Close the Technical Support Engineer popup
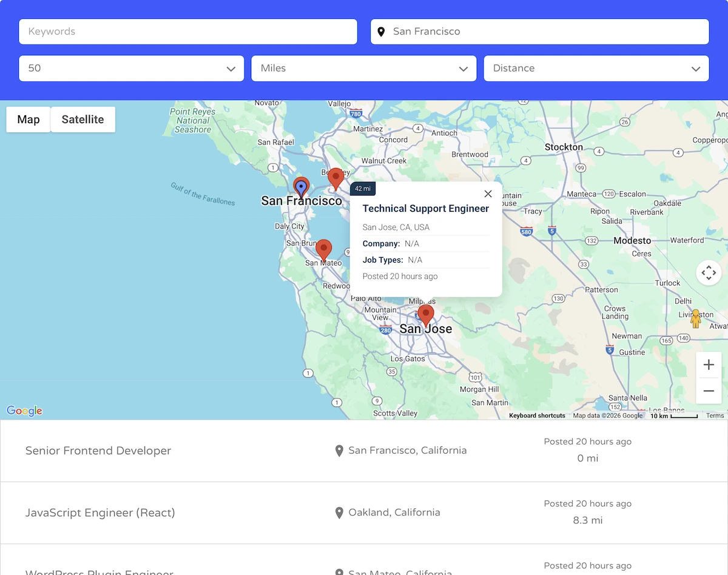The width and height of the screenshot is (728, 575). click(x=488, y=193)
